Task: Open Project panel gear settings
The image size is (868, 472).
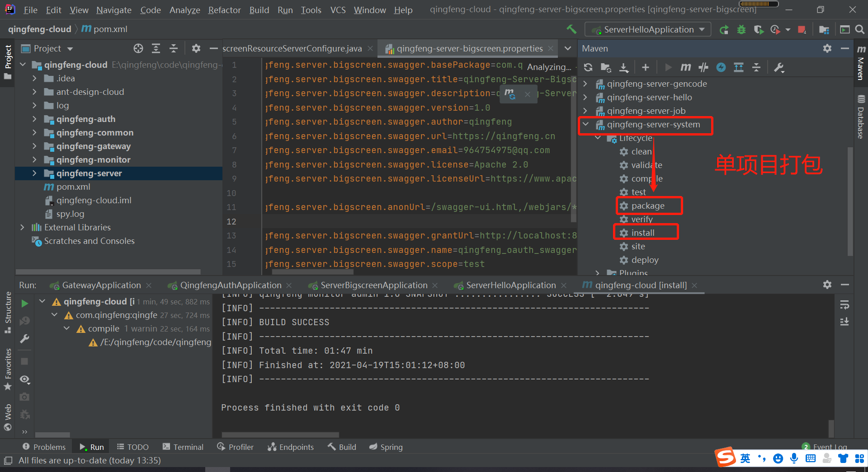Action: click(x=196, y=48)
